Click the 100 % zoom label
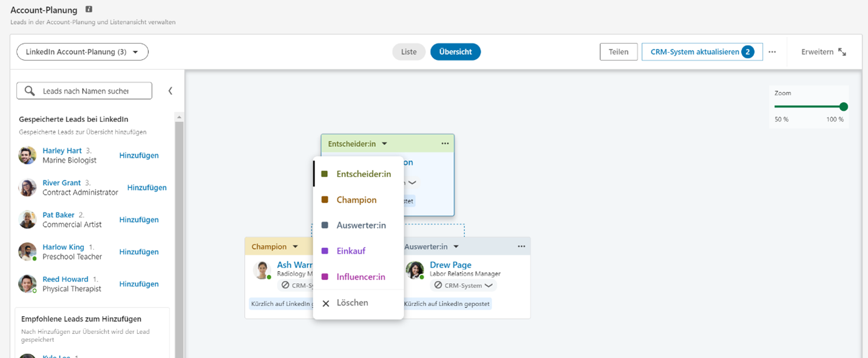This screenshot has height=358, width=868. pos(835,120)
